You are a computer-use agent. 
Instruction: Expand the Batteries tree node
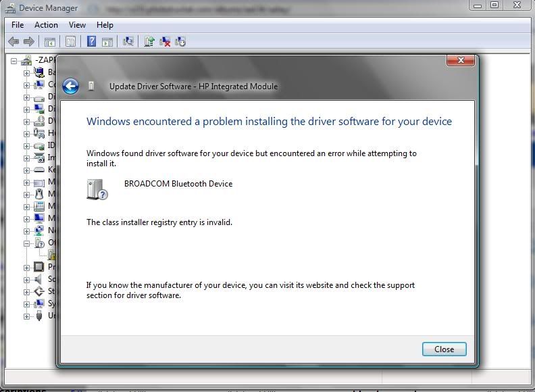pyautogui.click(x=26, y=73)
